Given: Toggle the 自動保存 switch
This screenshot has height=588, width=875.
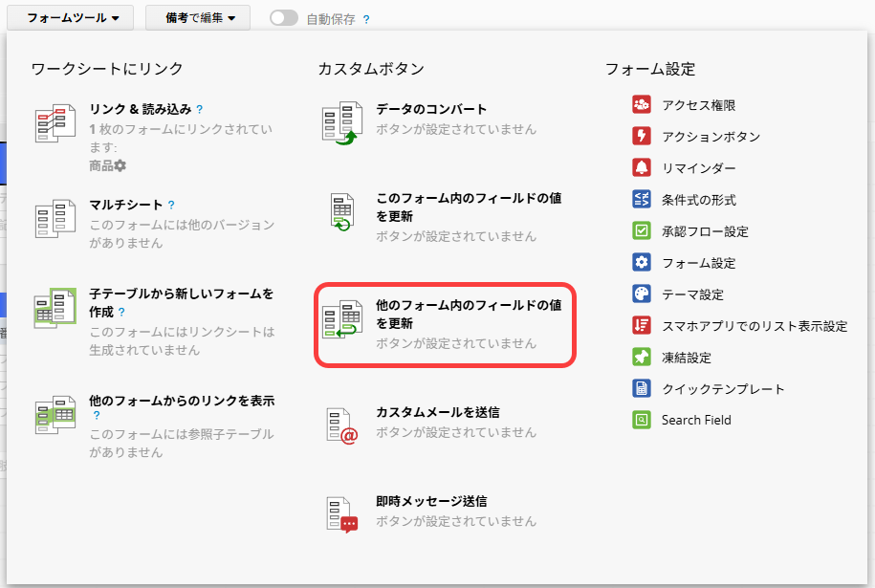Looking at the screenshot, I should pyautogui.click(x=284, y=18).
